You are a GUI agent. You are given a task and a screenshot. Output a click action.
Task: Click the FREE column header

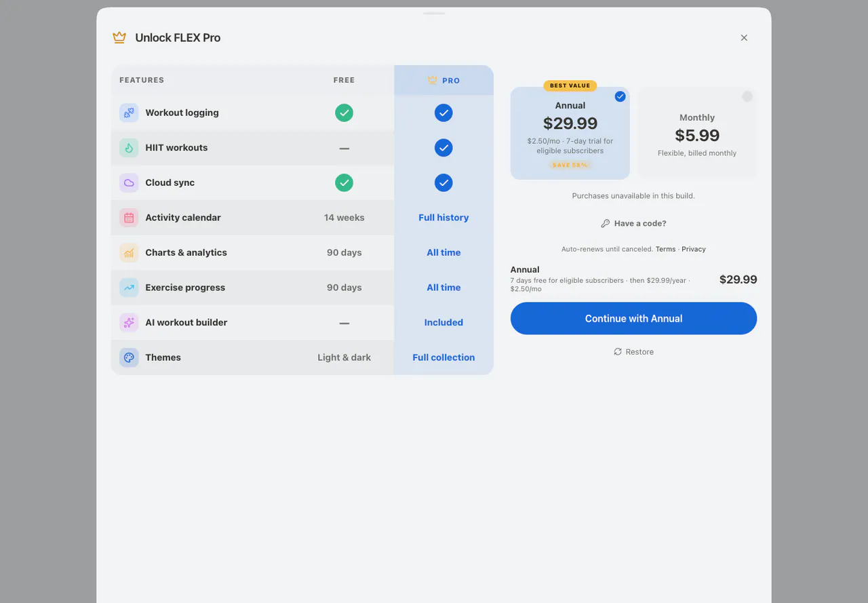(x=344, y=80)
